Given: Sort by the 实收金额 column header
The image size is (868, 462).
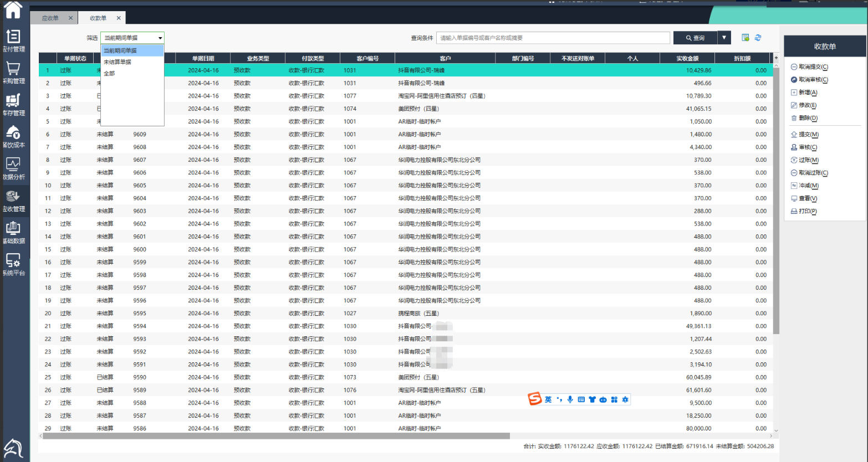Looking at the screenshot, I should 687,58.
